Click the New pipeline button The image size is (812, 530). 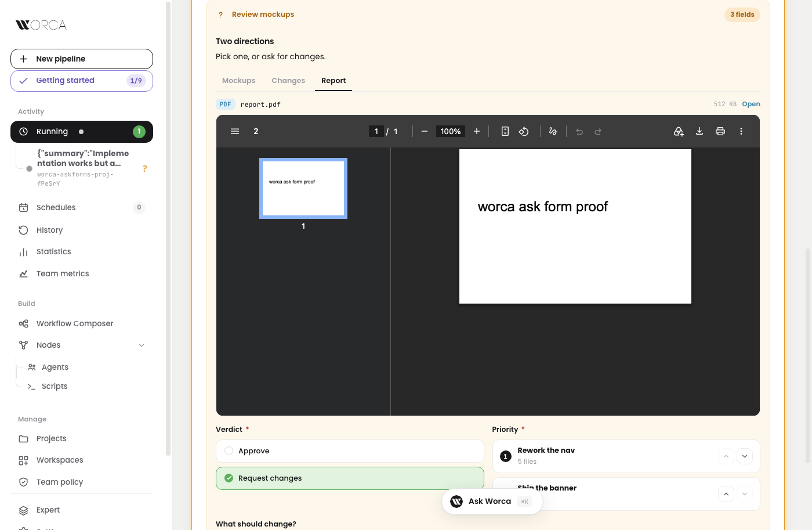click(x=82, y=59)
